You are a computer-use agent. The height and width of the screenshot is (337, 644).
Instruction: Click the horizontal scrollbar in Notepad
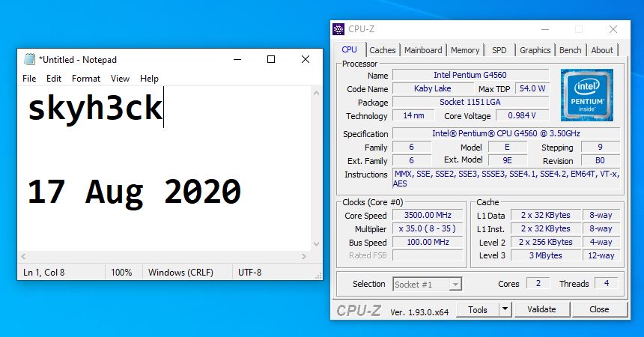165,256
